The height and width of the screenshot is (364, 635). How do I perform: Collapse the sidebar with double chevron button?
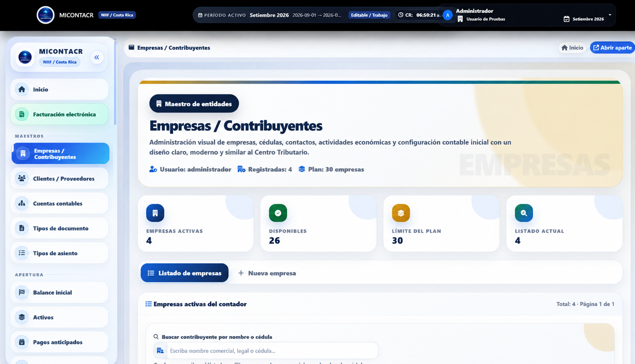point(97,57)
